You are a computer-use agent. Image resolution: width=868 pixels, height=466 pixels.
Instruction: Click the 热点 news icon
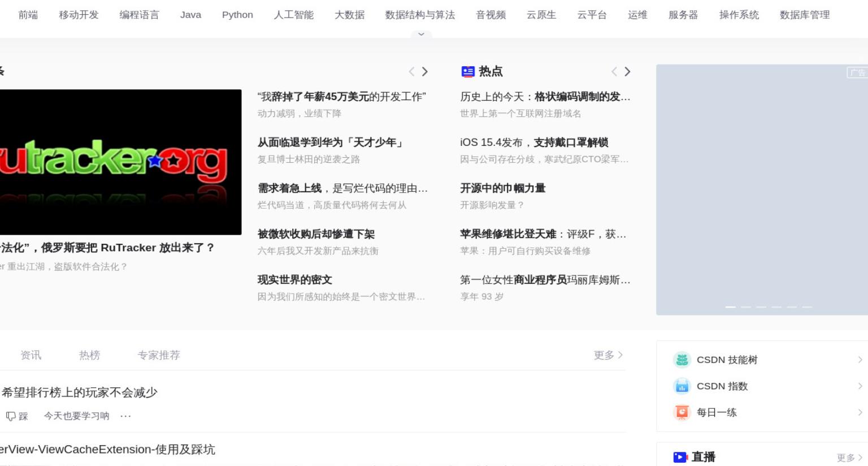click(x=468, y=72)
